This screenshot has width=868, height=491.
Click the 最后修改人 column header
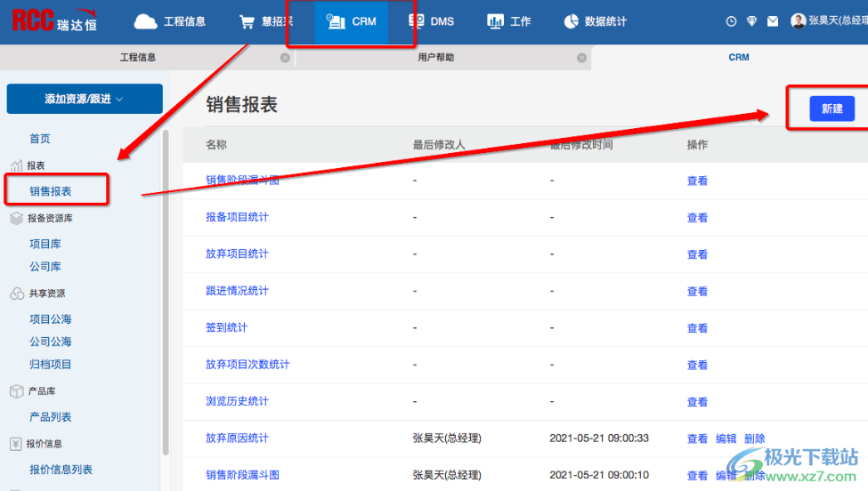pyautogui.click(x=438, y=145)
